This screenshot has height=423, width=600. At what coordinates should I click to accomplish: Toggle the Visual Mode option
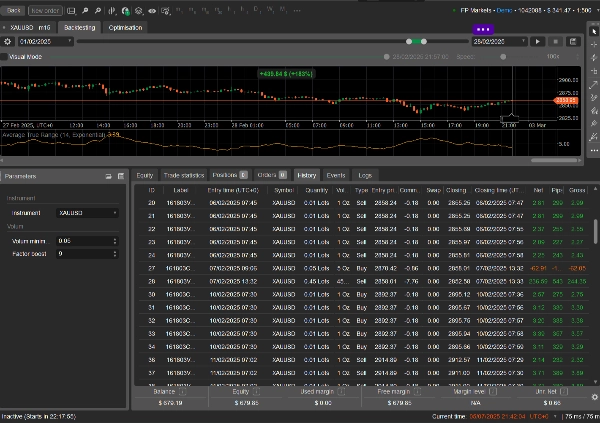[5, 57]
